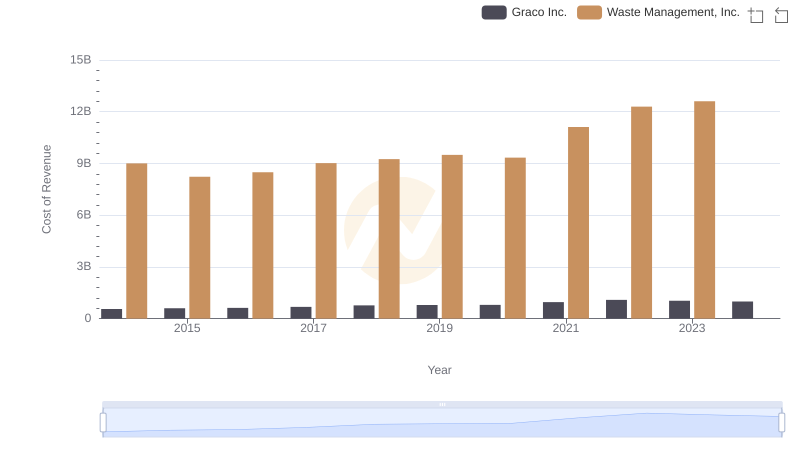800x461 pixels.
Task: Click the 15B y-axis label
Action: pos(81,60)
